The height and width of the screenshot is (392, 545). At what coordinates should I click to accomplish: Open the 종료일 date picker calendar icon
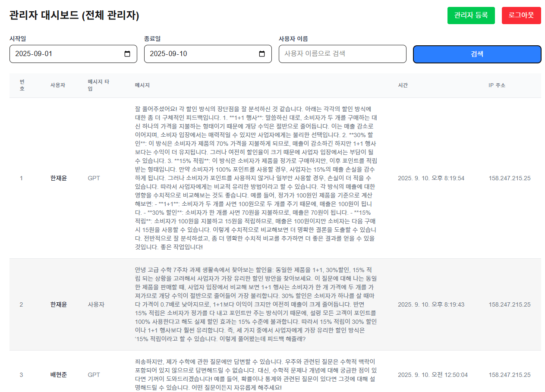[x=262, y=53]
